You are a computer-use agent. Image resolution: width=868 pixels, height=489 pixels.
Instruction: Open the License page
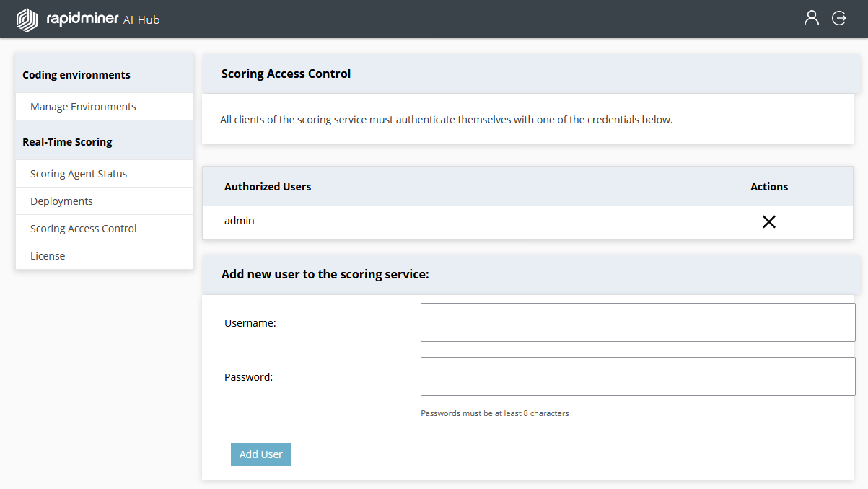click(x=48, y=255)
